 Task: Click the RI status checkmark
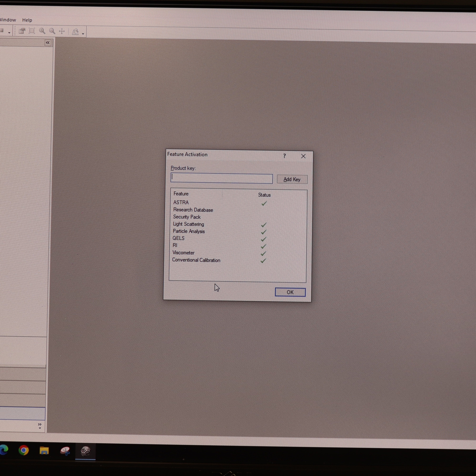263,246
